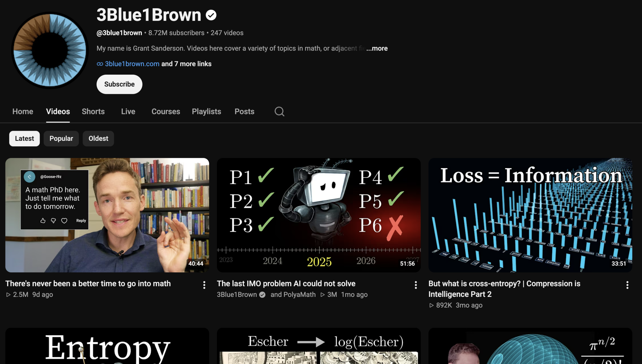The height and width of the screenshot is (364, 642).
Task: Click the verified badge beside 3Blue1Brown in the IMO video byline
Action: [x=262, y=295]
